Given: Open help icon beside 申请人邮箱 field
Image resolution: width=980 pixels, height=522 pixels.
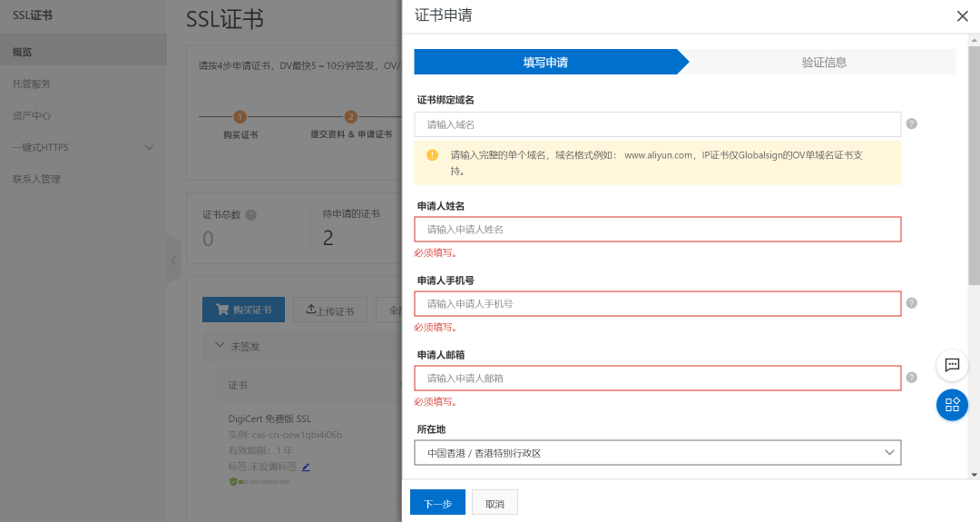Looking at the screenshot, I should tap(911, 378).
